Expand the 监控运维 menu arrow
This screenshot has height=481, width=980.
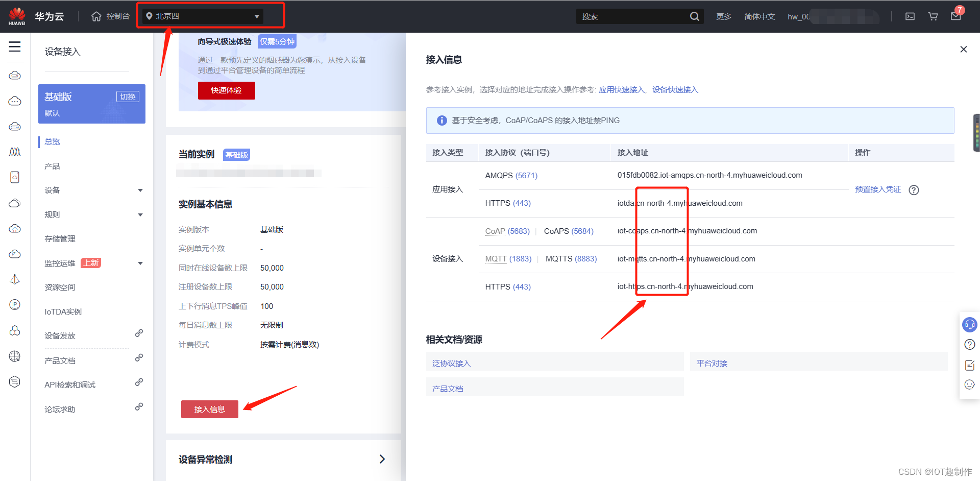pos(140,263)
